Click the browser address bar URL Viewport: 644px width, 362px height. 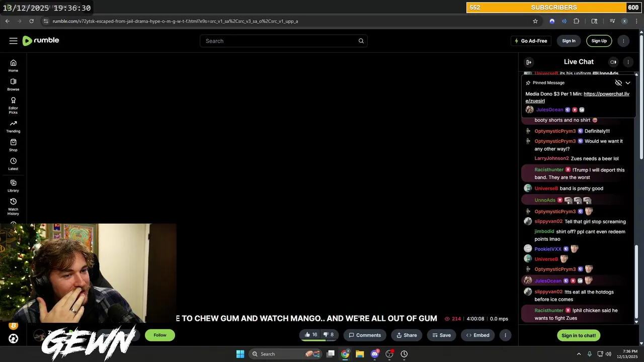(x=175, y=21)
